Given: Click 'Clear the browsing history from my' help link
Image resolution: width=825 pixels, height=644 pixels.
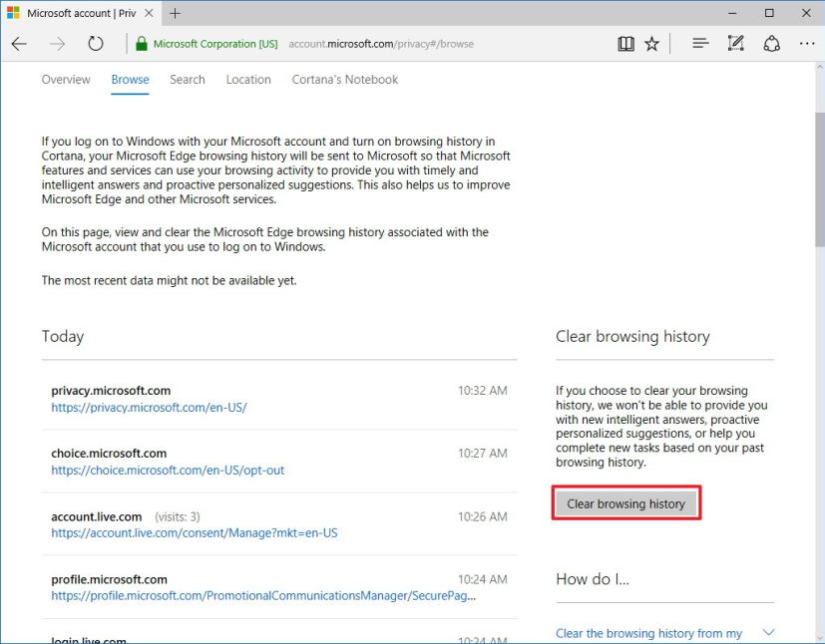Looking at the screenshot, I should pos(648,633).
